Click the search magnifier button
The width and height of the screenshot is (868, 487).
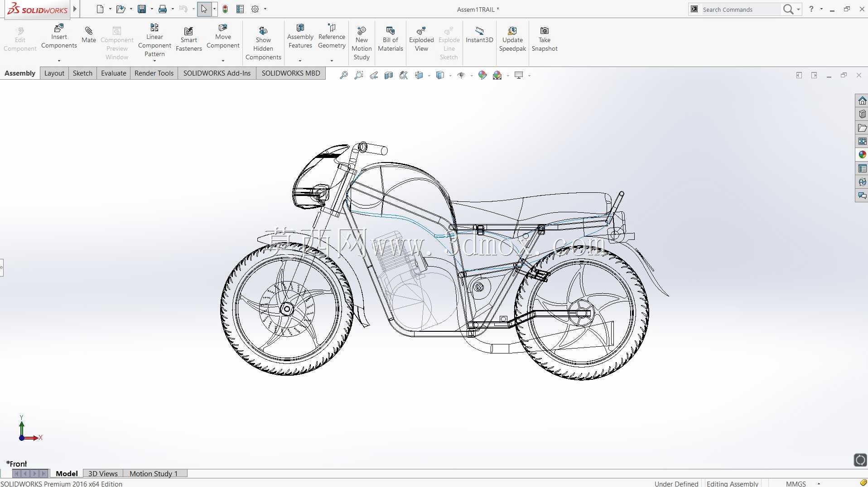(x=788, y=10)
